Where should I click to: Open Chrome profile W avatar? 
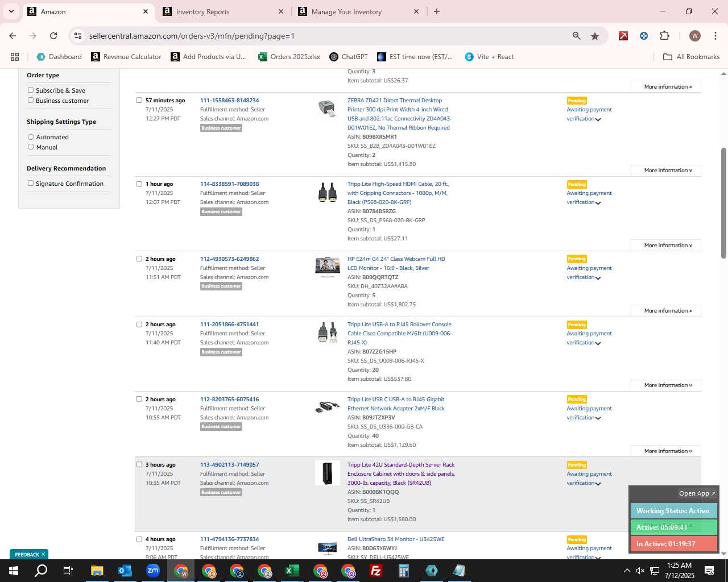pyautogui.click(x=694, y=36)
